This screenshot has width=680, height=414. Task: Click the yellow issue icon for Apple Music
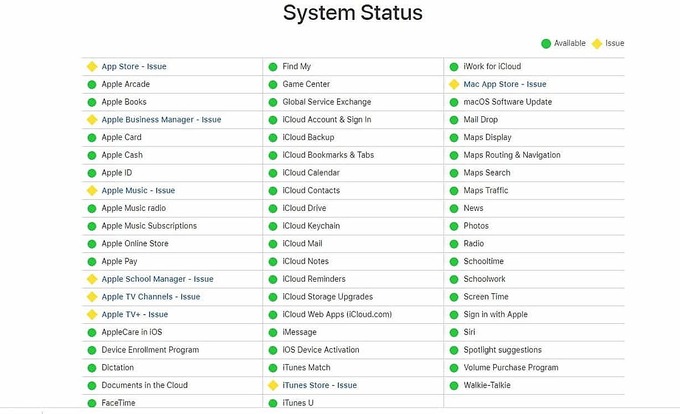pyautogui.click(x=91, y=191)
